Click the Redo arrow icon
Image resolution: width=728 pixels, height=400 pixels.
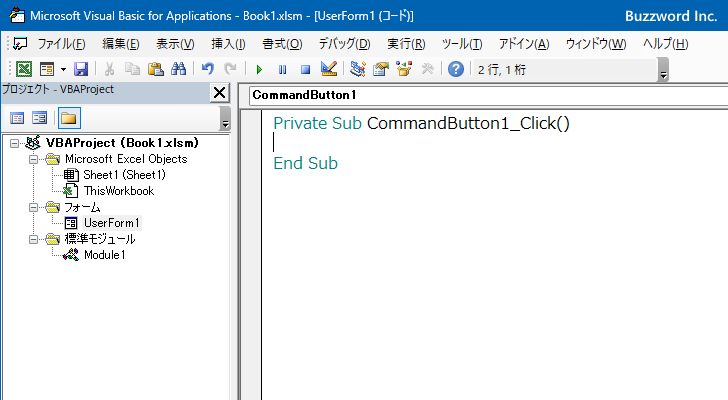(x=230, y=70)
